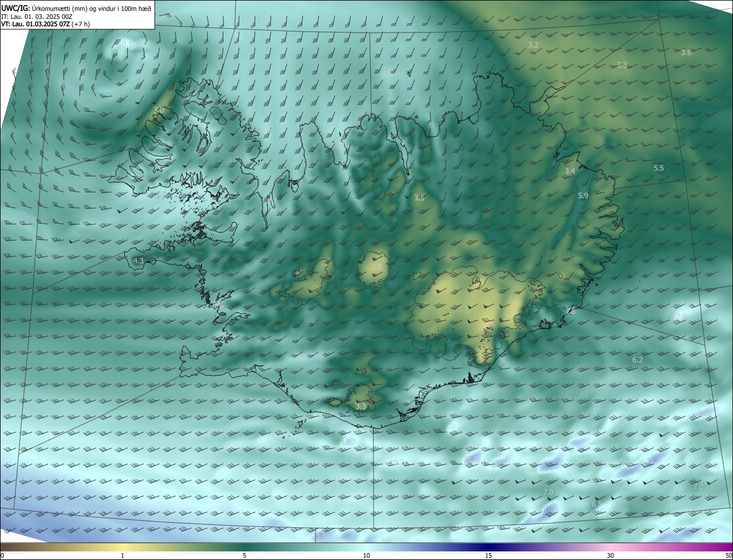Click the colour scale tick label 15
The image size is (733, 560).
(x=488, y=555)
